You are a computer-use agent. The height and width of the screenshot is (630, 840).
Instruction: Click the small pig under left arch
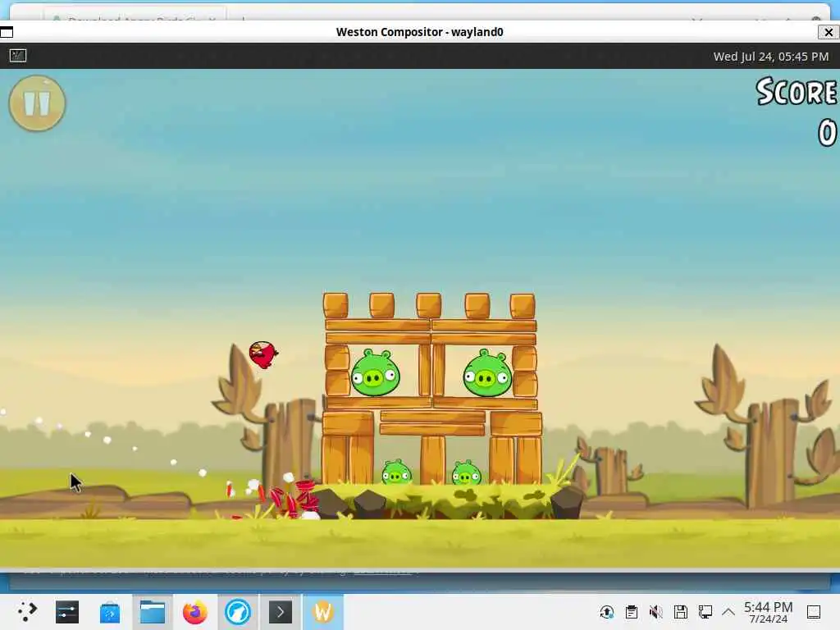click(396, 472)
